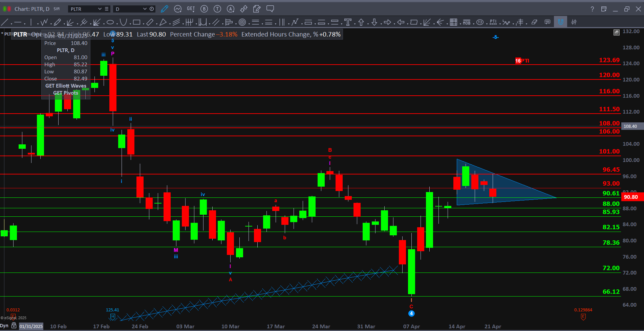Pick the rectangle drawing tool

click(136, 22)
